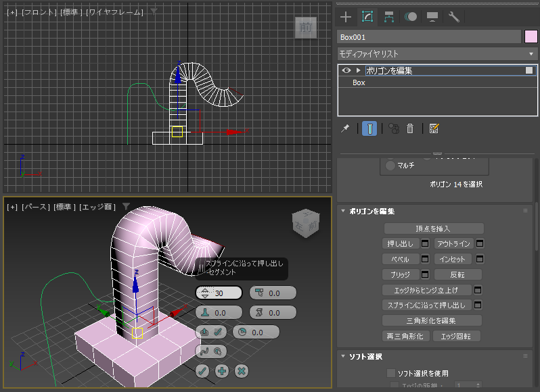Open the [フロント] view menu
This screenshot has width=540, height=392.
point(39,12)
